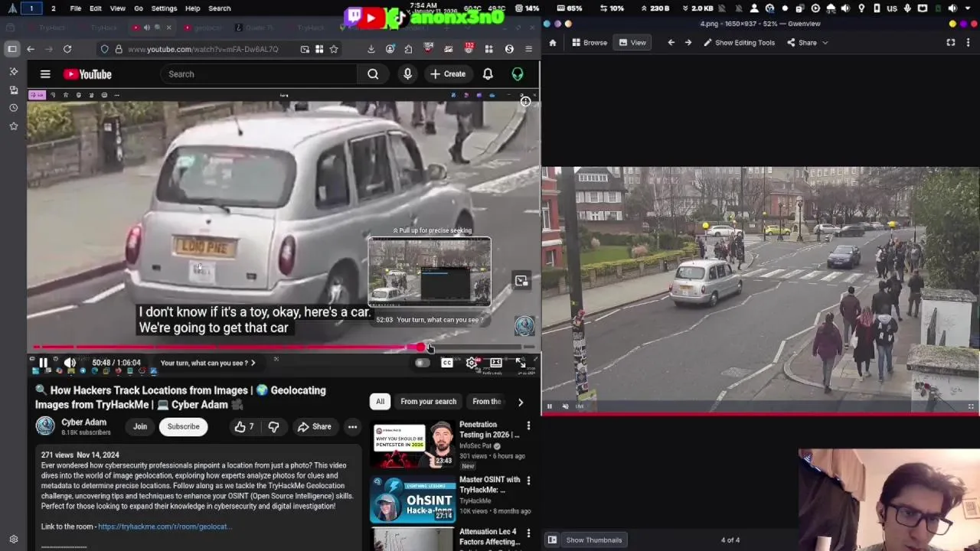This screenshot has height=551, width=980.
Task: Toggle Show Editing Tools in Gwenview
Action: click(x=739, y=43)
